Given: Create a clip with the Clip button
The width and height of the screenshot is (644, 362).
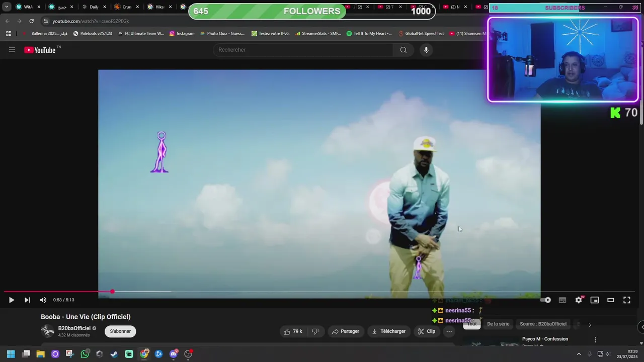Looking at the screenshot, I should tap(426, 331).
